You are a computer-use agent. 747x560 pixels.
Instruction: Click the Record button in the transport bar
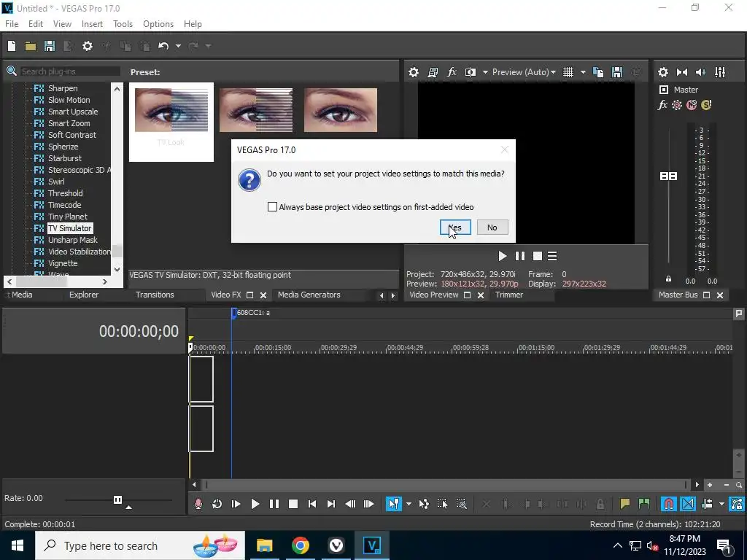198,504
